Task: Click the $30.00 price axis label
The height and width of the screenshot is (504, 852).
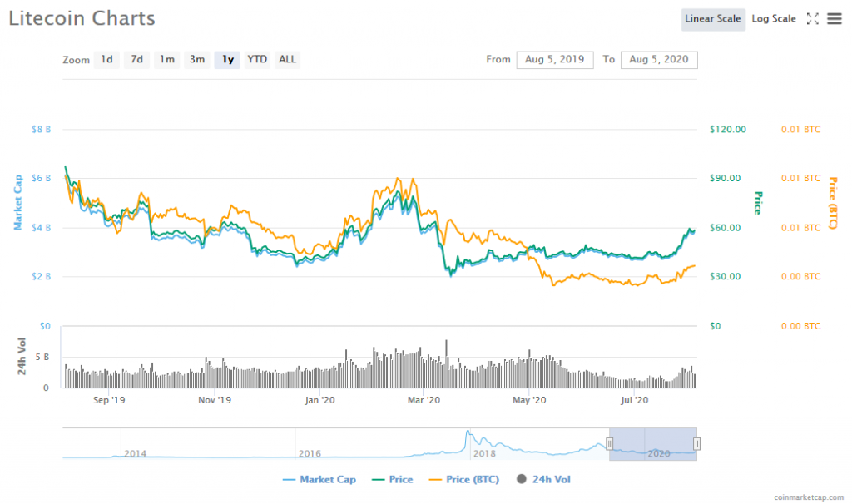Action: click(725, 276)
